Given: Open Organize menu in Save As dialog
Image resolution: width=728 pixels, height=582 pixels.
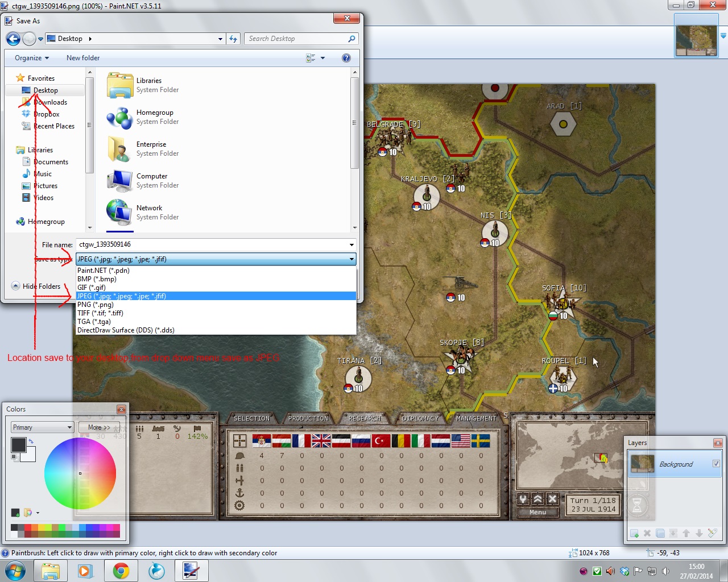Looking at the screenshot, I should point(32,58).
